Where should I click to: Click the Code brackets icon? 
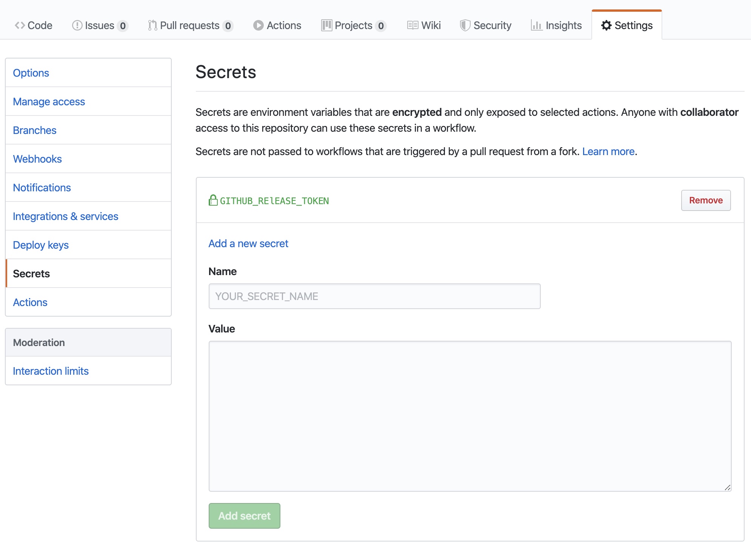(x=20, y=25)
